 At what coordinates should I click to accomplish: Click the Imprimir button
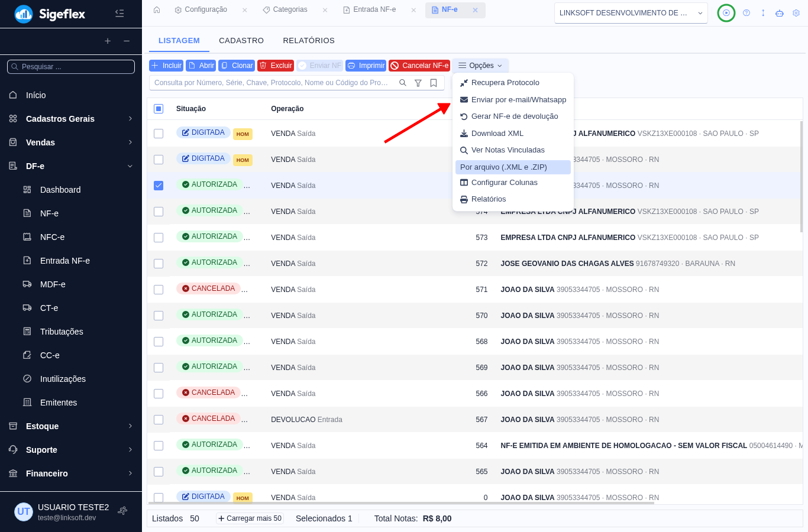[366, 66]
